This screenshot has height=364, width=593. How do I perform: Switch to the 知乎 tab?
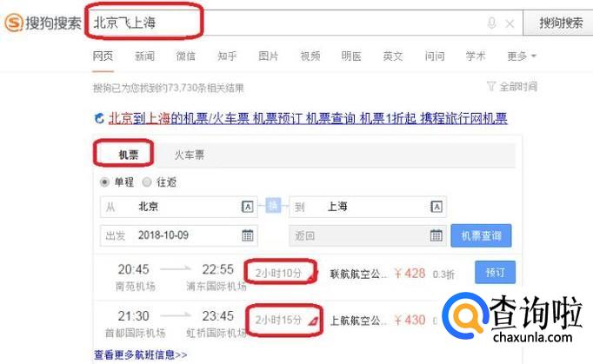click(x=227, y=56)
